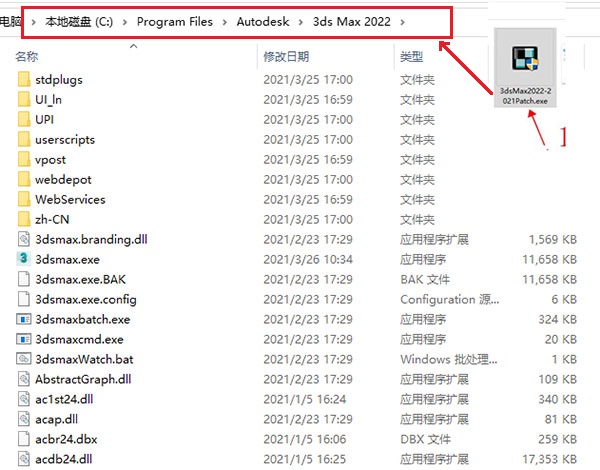Click the 3dsmaxbatch.exe file icon
The height and width of the screenshot is (470, 600).
click(x=25, y=319)
